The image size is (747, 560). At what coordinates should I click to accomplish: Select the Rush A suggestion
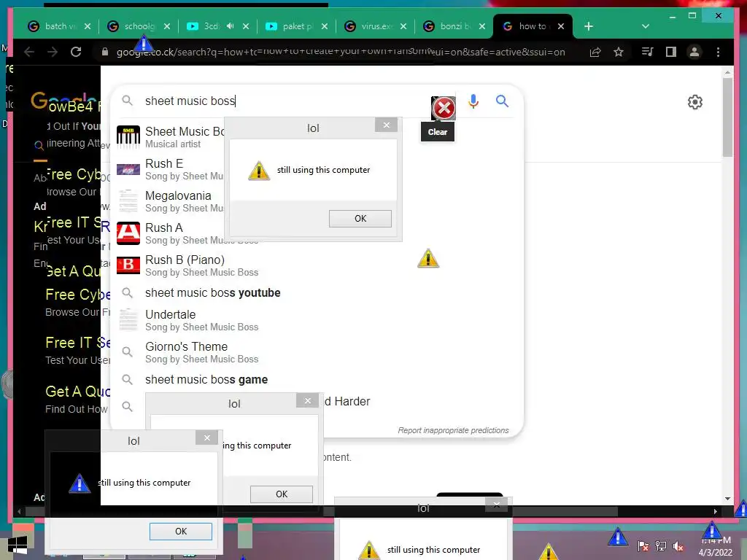coord(169,233)
